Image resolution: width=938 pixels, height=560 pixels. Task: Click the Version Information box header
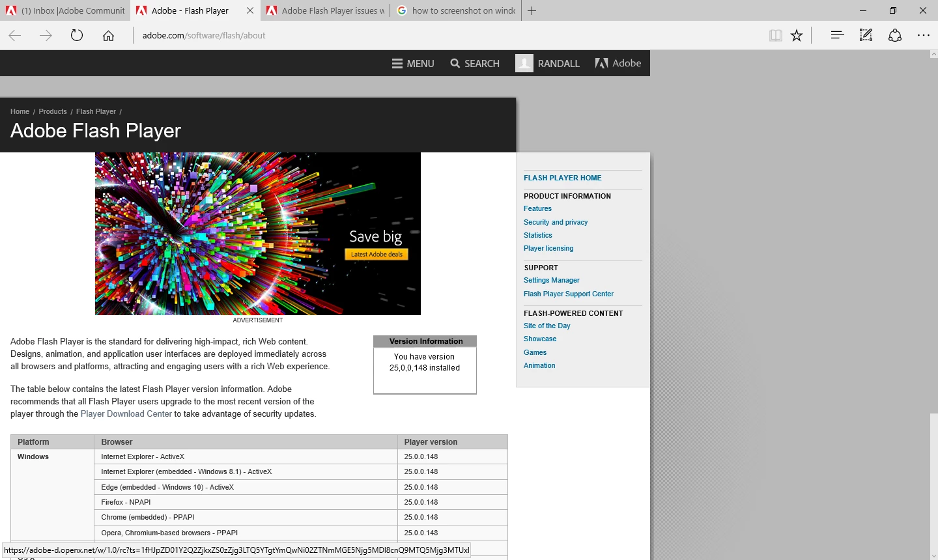pos(425,341)
